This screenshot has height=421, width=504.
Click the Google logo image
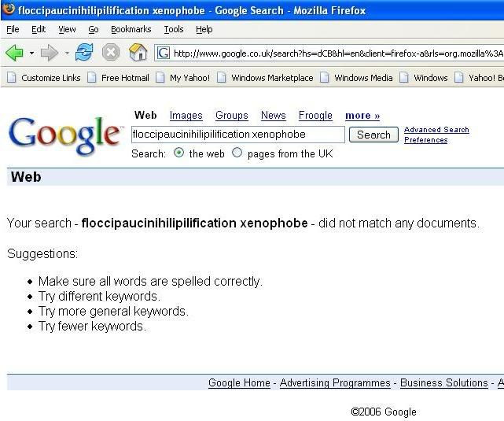(x=65, y=135)
